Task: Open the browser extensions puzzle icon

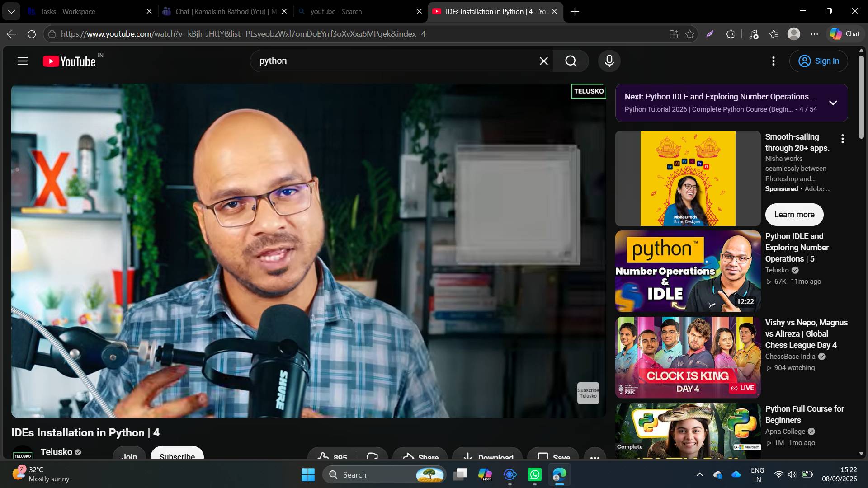Action: click(731, 34)
